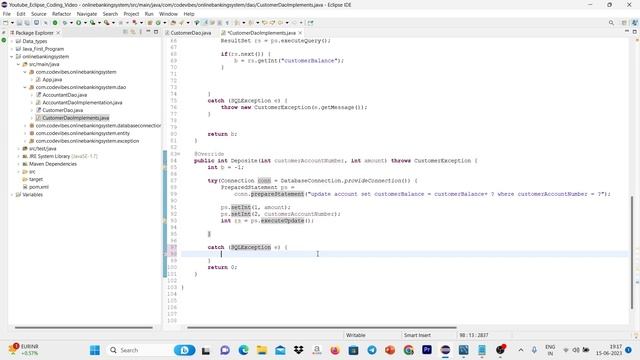Collapse the src/main/java folder
The height and width of the screenshot is (360, 640).
[x=18, y=64]
